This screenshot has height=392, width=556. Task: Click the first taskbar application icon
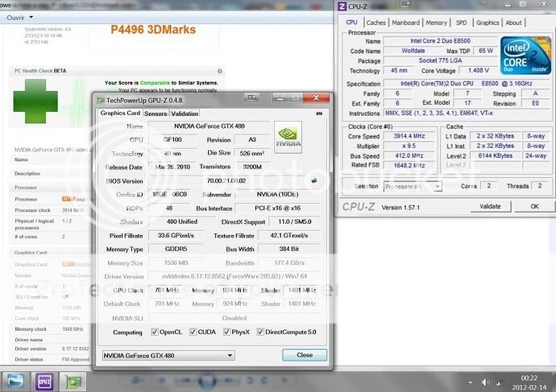[16, 380]
